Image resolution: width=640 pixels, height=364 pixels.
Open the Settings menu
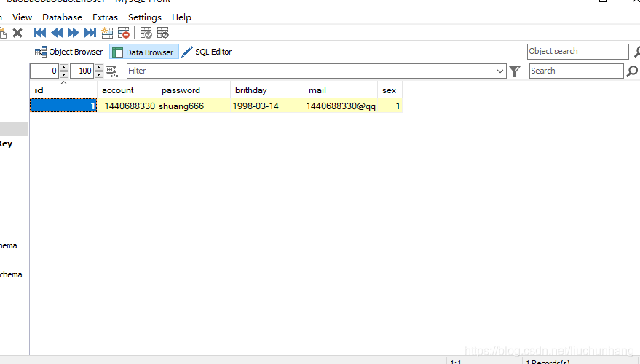[144, 17]
